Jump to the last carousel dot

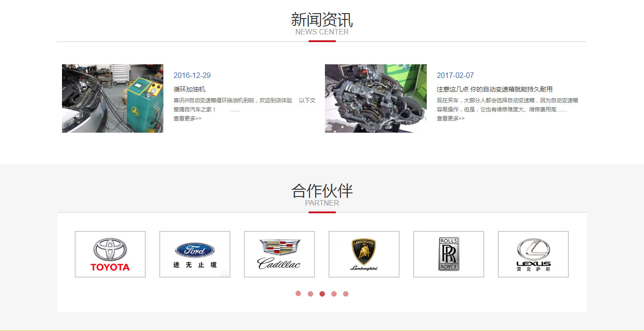click(346, 294)
